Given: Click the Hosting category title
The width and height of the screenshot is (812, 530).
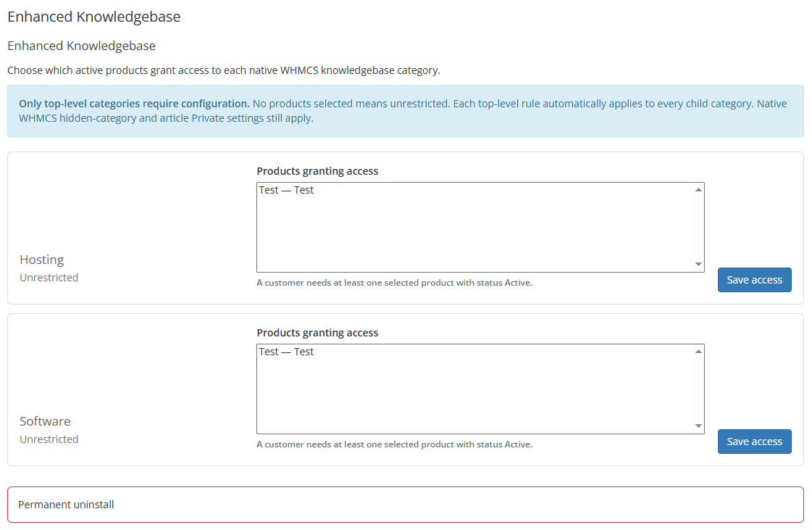Looking at the screenshot, I should [42, 260].
